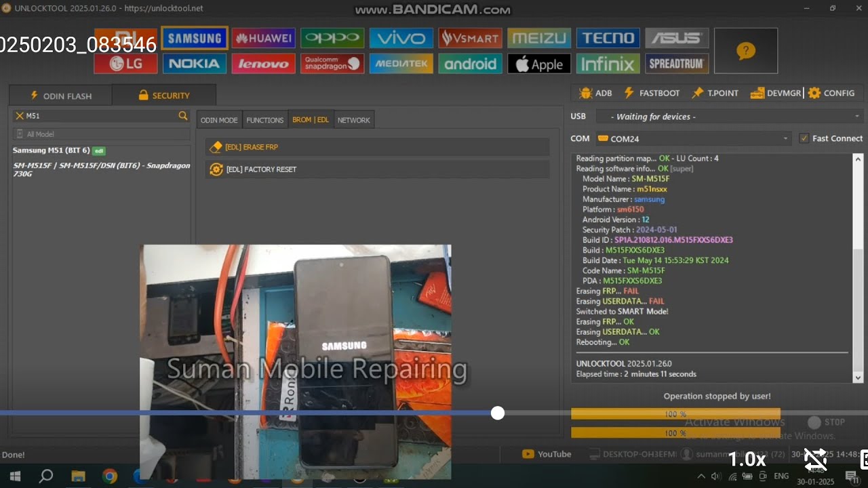This screenshot has height=488, width=868.
Task: Open the Windows notification center
Action: click(852, 476)
